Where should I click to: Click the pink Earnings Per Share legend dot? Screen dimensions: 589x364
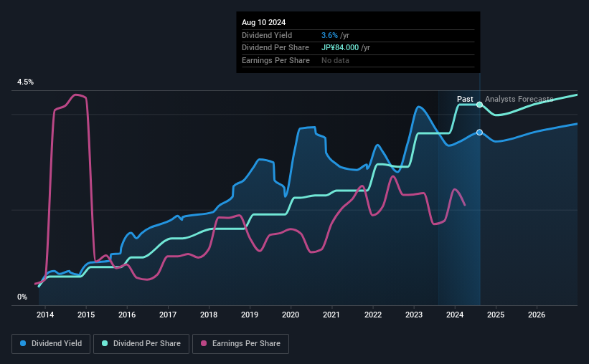point(204,343)
